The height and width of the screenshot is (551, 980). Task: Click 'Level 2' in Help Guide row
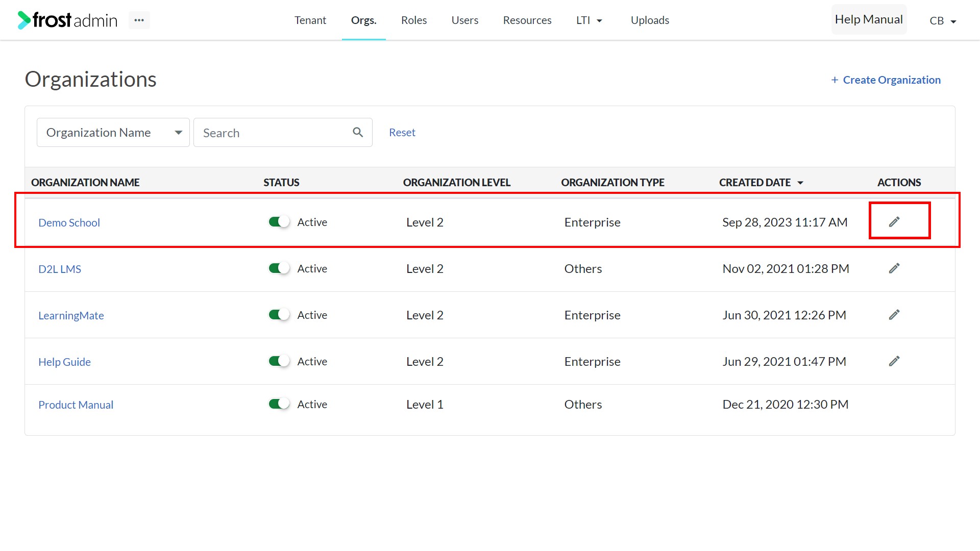pos(425,362)
